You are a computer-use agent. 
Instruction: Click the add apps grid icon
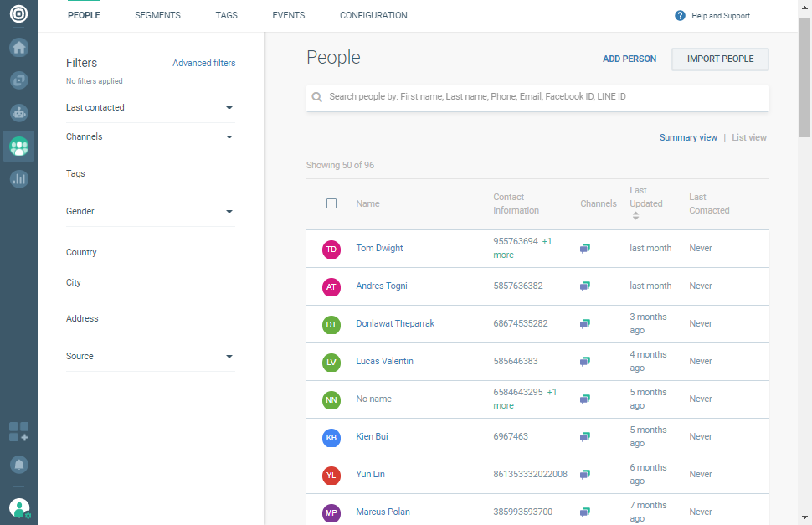tap(18, 432)
